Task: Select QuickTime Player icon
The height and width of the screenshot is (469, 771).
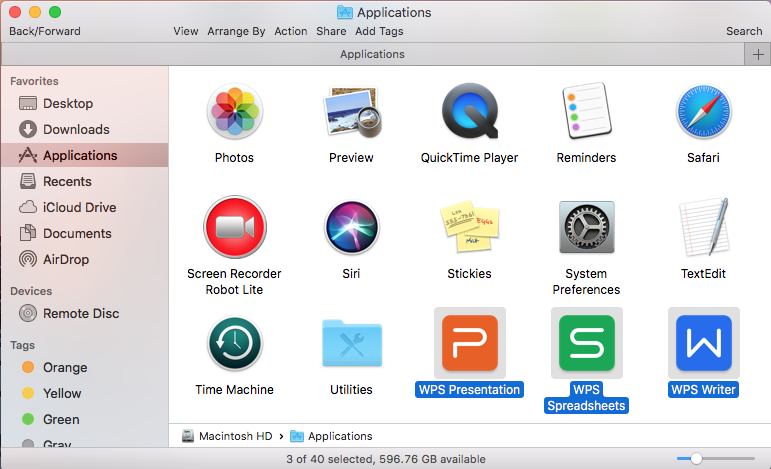Action: click(x=470, y=111)
